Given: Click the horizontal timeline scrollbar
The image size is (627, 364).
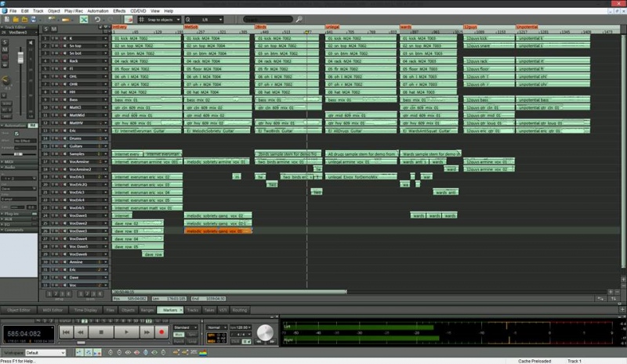Looking at the screenshot, I should coord(229,292).
